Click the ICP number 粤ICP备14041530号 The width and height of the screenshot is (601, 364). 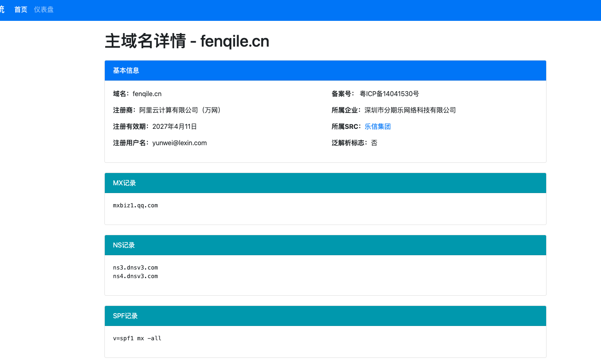389,94
